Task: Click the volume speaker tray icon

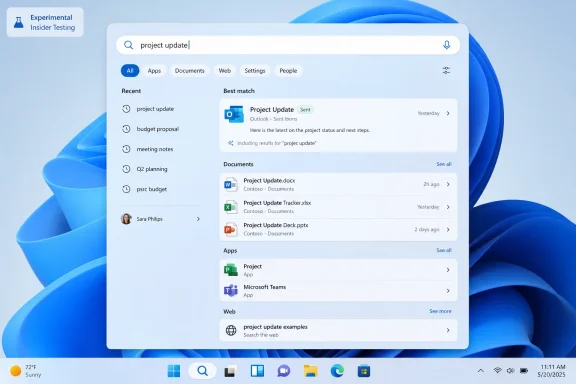Action: [510, 370]
